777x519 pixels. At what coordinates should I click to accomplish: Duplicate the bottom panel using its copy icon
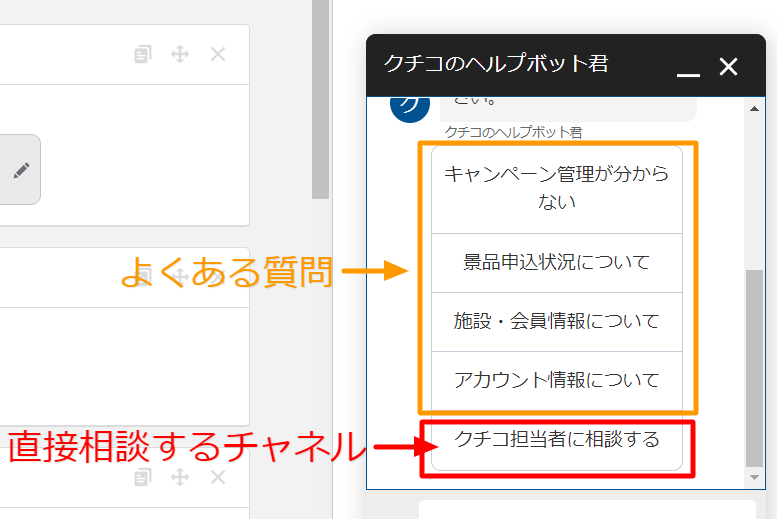[x=143, y=477]
